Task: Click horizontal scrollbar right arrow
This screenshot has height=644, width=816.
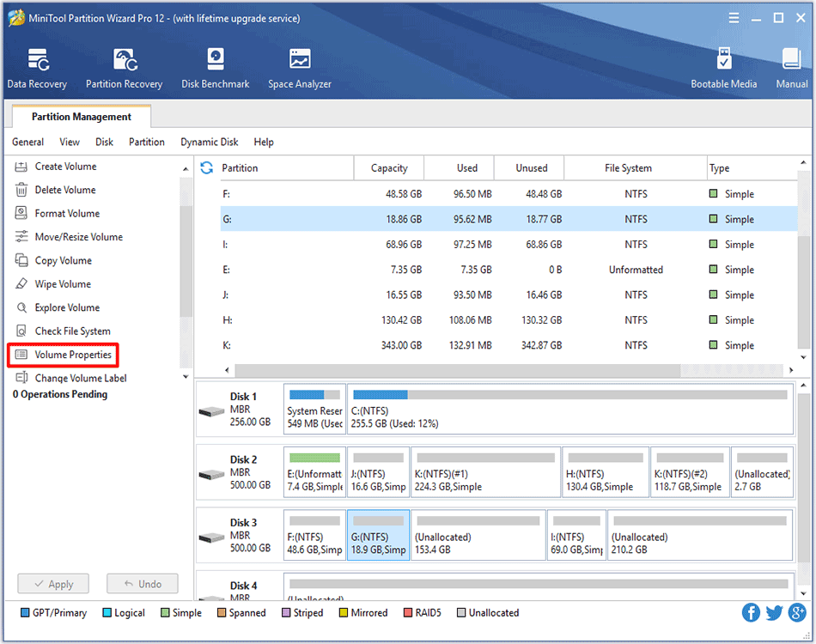Action: pos(791,370)
